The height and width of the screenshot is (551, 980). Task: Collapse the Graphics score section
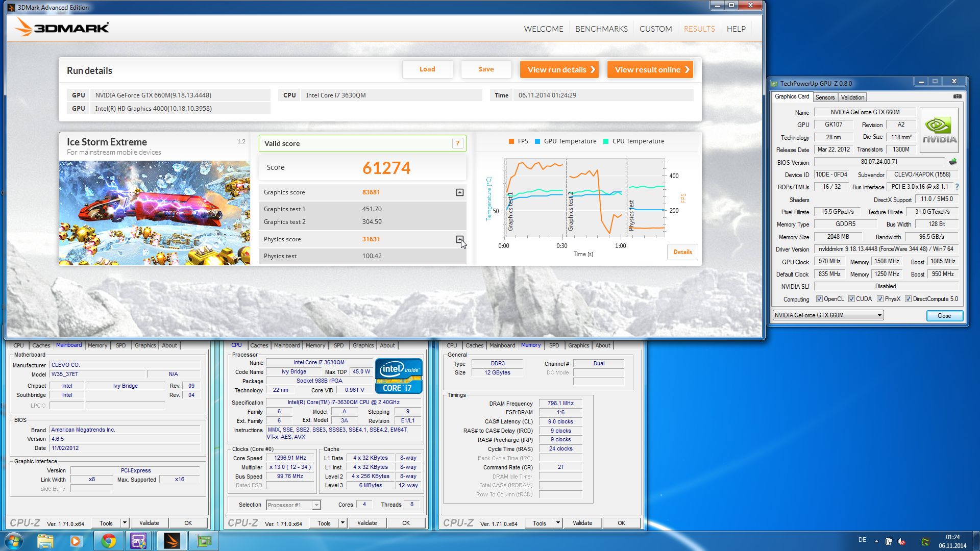(460, 192)
